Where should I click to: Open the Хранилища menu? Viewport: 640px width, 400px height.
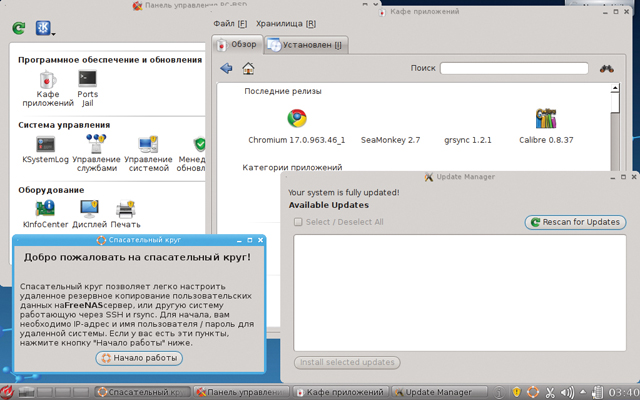[x=285, y=23]
